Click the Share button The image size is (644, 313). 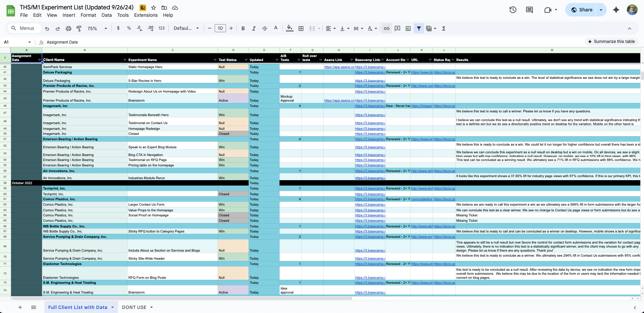point(582,10)
